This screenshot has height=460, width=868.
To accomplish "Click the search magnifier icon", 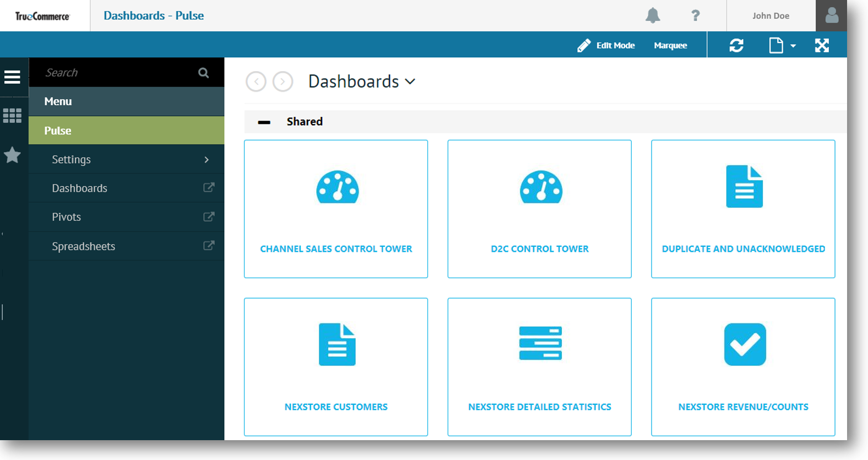I will coord(203,73).
